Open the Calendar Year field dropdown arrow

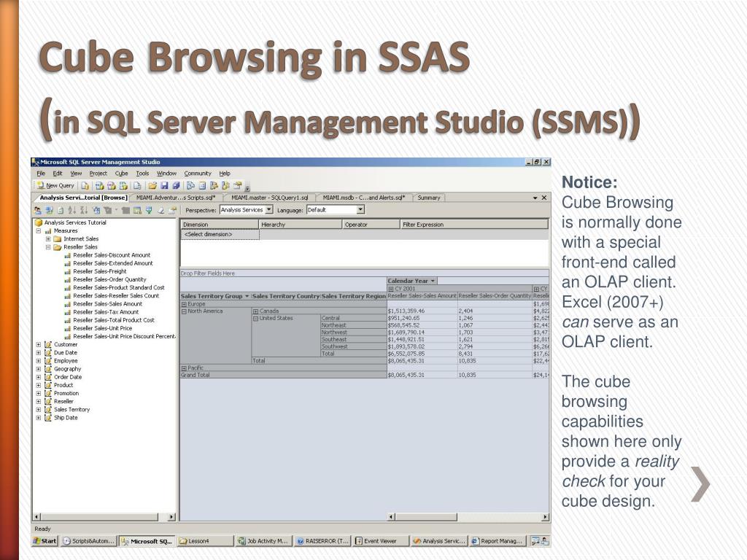coord(433,281)
